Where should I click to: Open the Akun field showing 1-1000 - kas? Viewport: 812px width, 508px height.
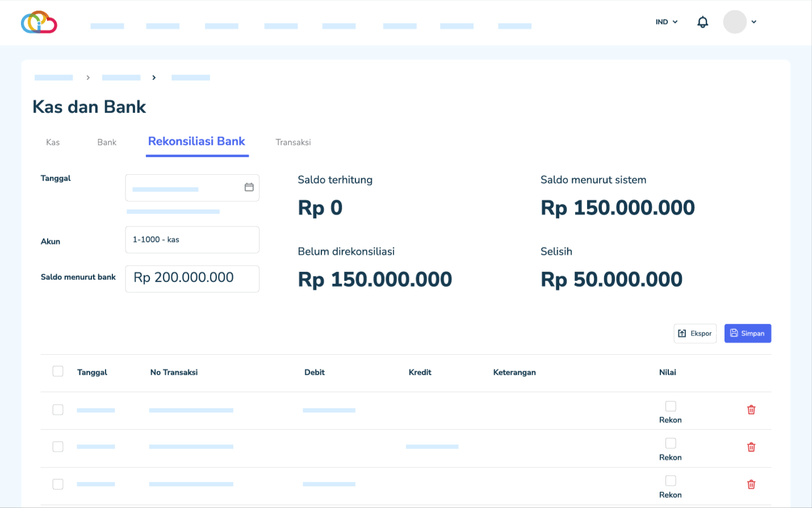[192, 240]
